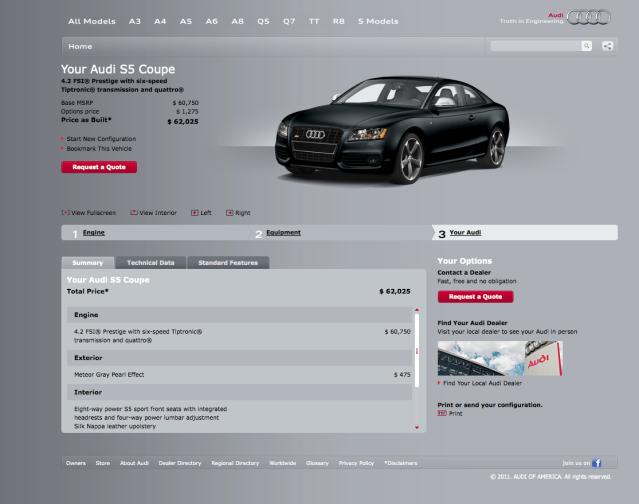The height and width of the screenshot is (504, 639).
Task: Click the View Interior icon
Action: 134,213
